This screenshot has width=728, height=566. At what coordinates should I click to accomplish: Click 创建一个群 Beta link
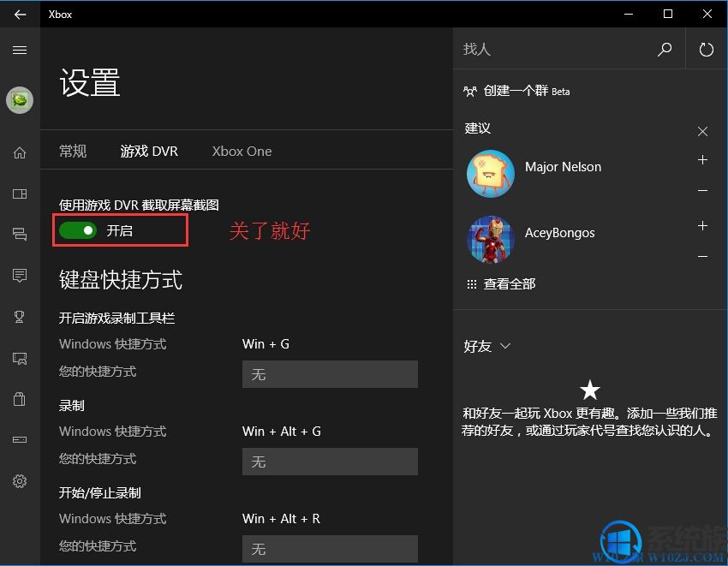pyautogui.click(x=527, y=91)
